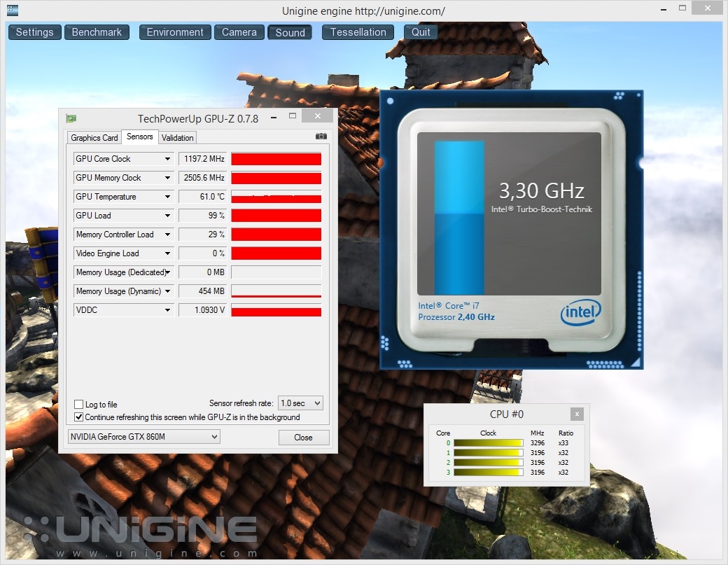The height and width of the screenshot is (565, 728).
Task: Click the GPU Load history graph
Action: tap(276, 216)
